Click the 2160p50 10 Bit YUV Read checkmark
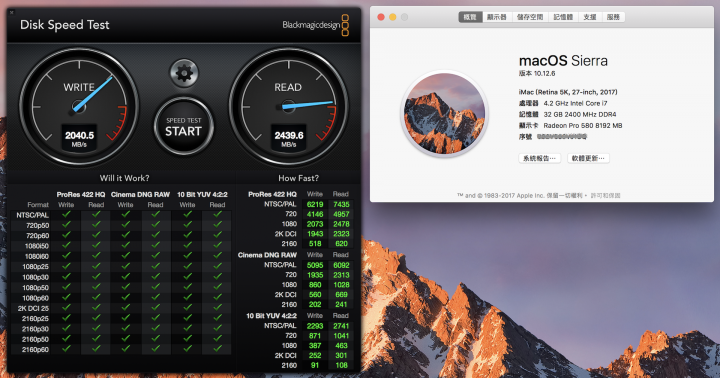720x378 pixels. [217, 339]
